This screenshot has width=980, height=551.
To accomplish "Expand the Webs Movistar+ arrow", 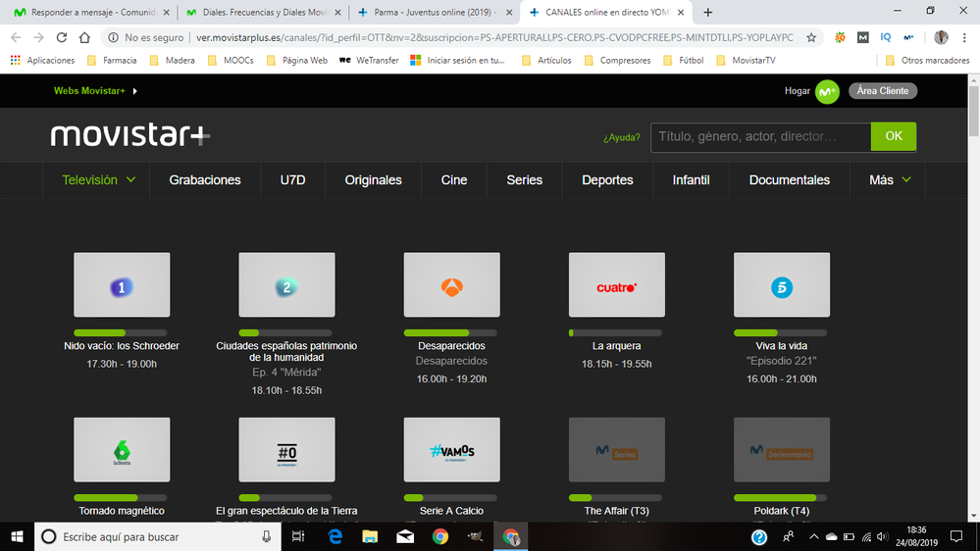I will click(135, 91).
